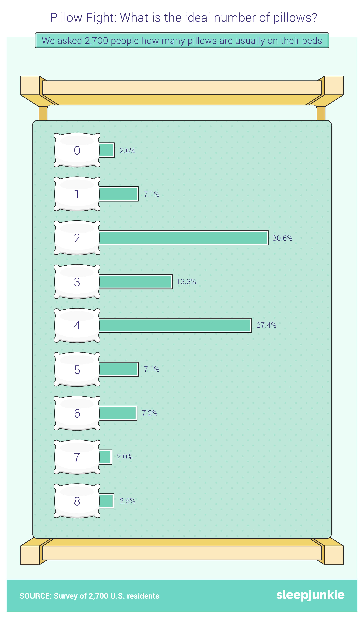Click the sleepjunkie logo
The width and height of the screenshot is (364, 618).
click(x=310, y=595)
